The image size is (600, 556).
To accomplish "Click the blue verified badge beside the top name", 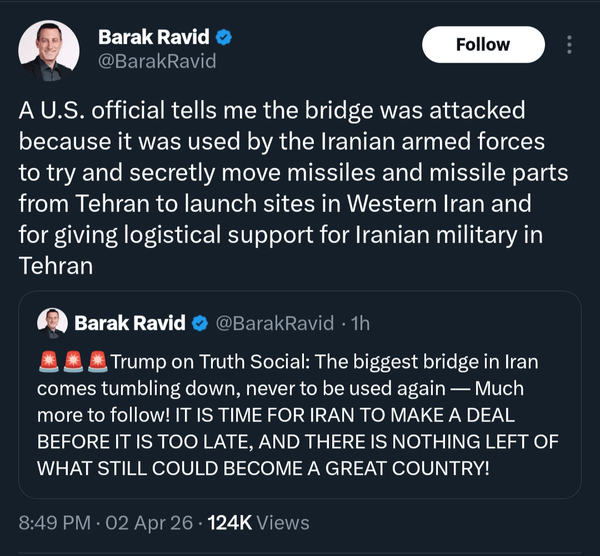I will click(226, 38).
